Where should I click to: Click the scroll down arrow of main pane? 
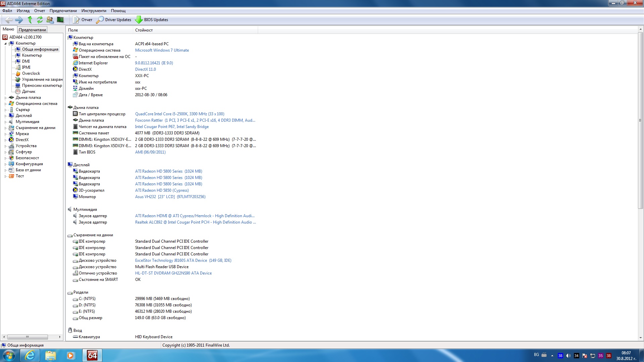click(640, 338)
